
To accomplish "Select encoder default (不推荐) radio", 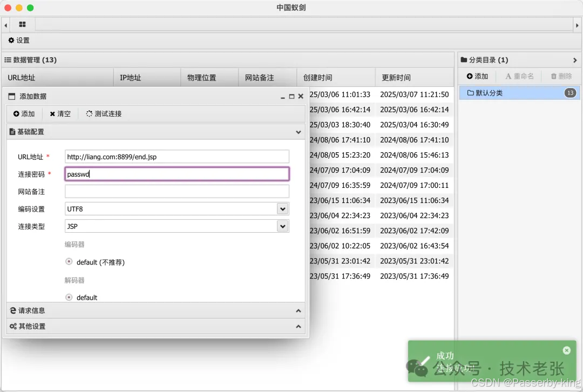I will pyautogui.click(x=69, y=262).
